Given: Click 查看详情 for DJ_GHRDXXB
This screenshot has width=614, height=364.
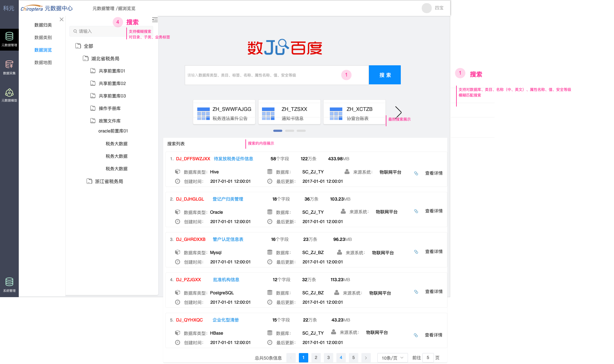Looking at the screenshot, I should pos(434,252).
